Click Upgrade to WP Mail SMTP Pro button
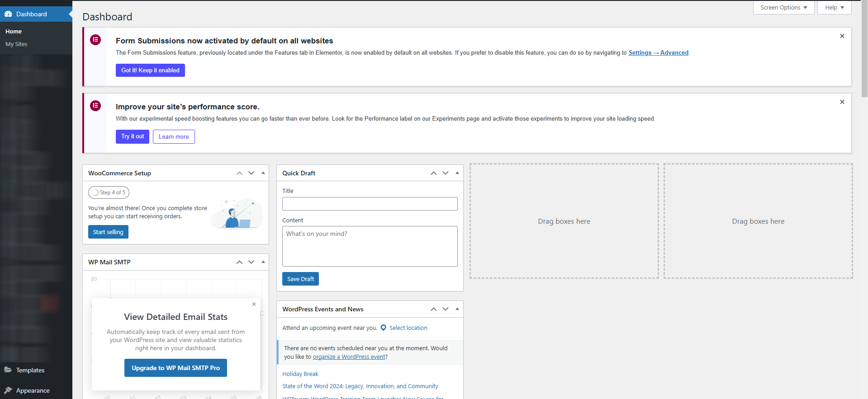 tap(175, 368)
